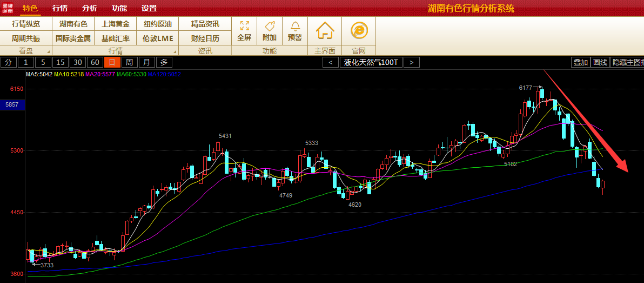Open the 液化天然气100T instrument selector
The image size is (644, 283).
coord(371,62)
